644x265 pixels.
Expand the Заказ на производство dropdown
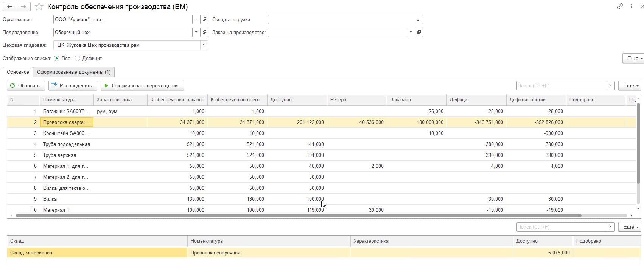tap(411, 33)
